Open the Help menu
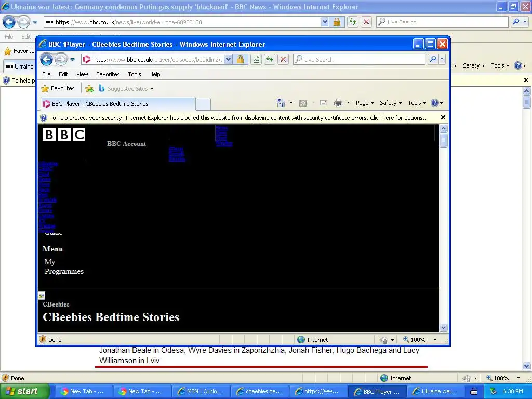This screenshot has width=532, height=399. [x=155, y=74]
